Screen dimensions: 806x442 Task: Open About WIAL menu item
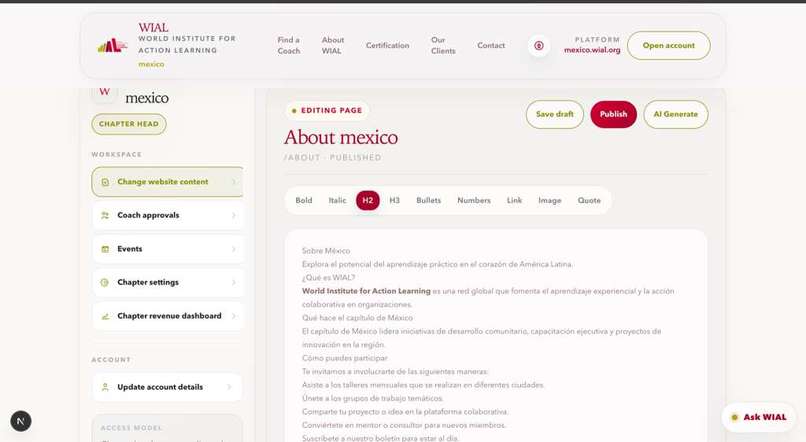pos(333,45)
